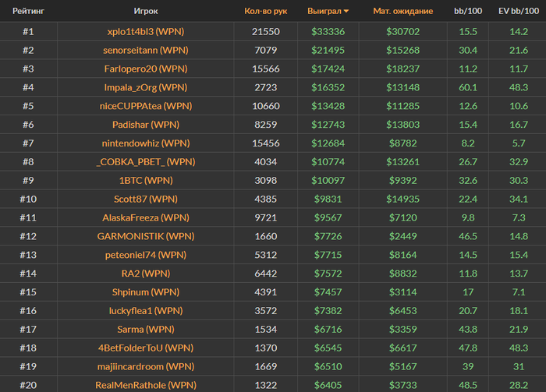Open 4BetFolderToU (WPN) player link

pyautogui.click(x=146, y=348)
